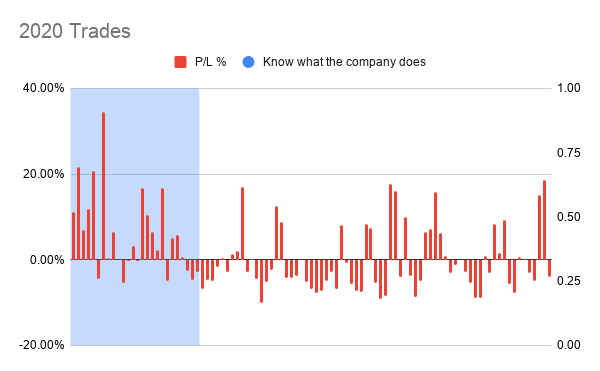Click the last tall bar near 18%
Image resolution: width=600 pixels, height=371 pixels.
[544, 220]
